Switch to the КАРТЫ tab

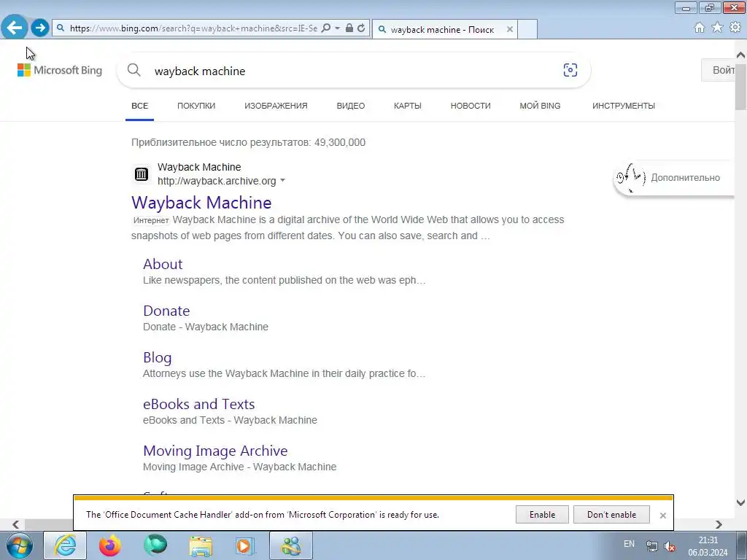[407, 106]
